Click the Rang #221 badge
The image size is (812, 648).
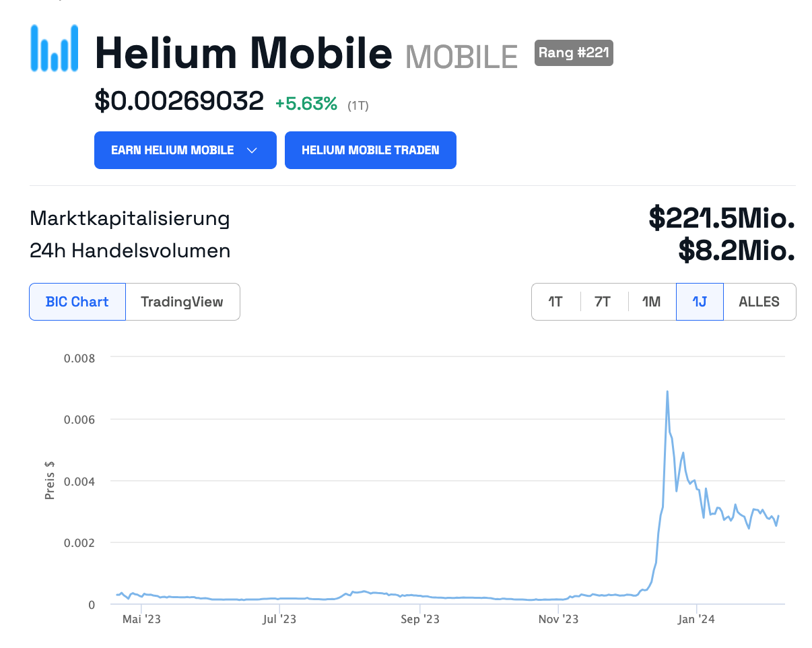(574, 53)
